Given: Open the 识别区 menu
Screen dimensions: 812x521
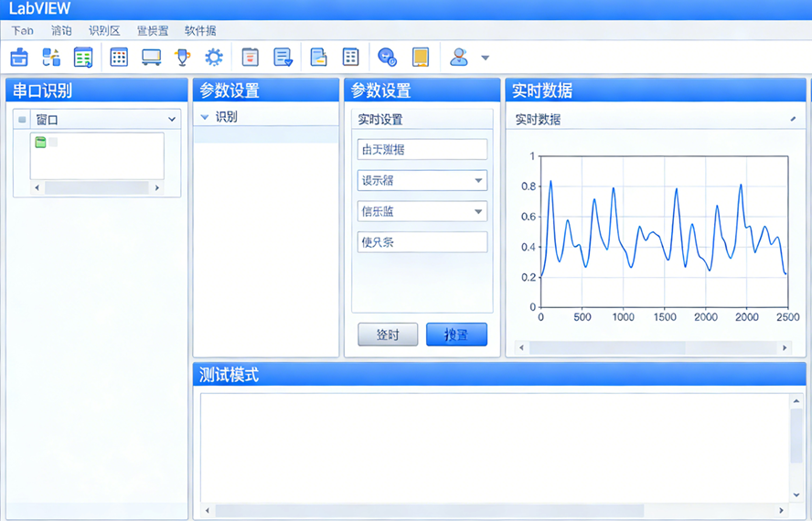Looking at the screenshot, I should (104, 30).
